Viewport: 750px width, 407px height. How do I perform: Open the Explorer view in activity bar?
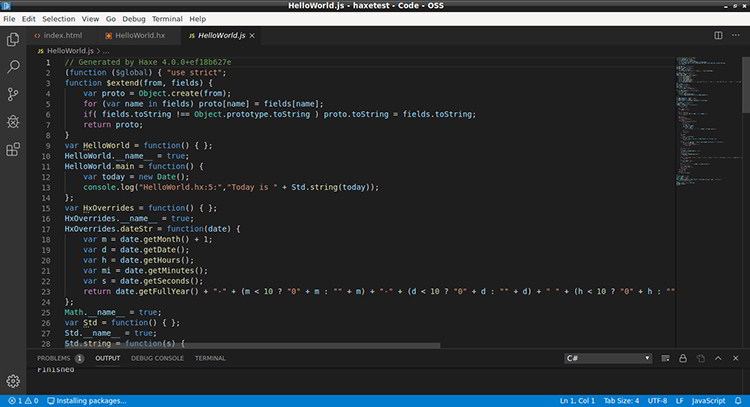[x=13, y=39]
